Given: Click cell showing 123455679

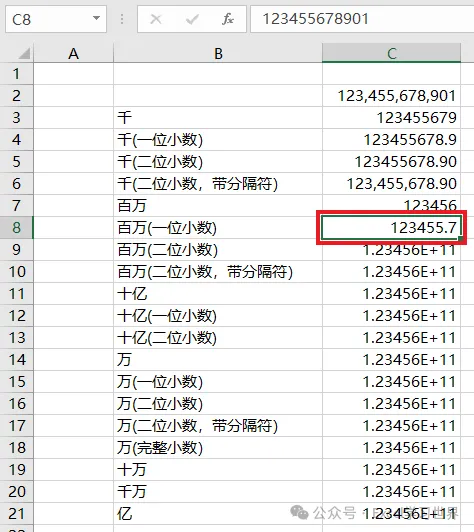Looking at the screenshot, I should 392,118.
